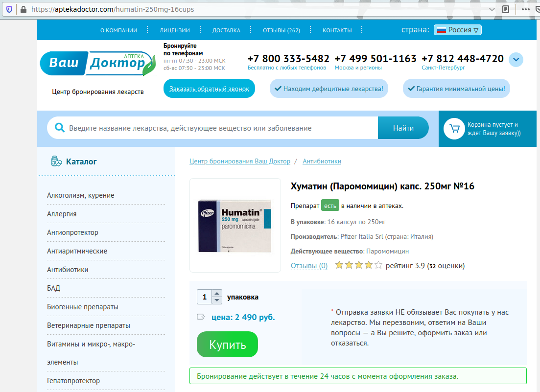Click breadcrumb Антибиотики link

click(322, 161)
